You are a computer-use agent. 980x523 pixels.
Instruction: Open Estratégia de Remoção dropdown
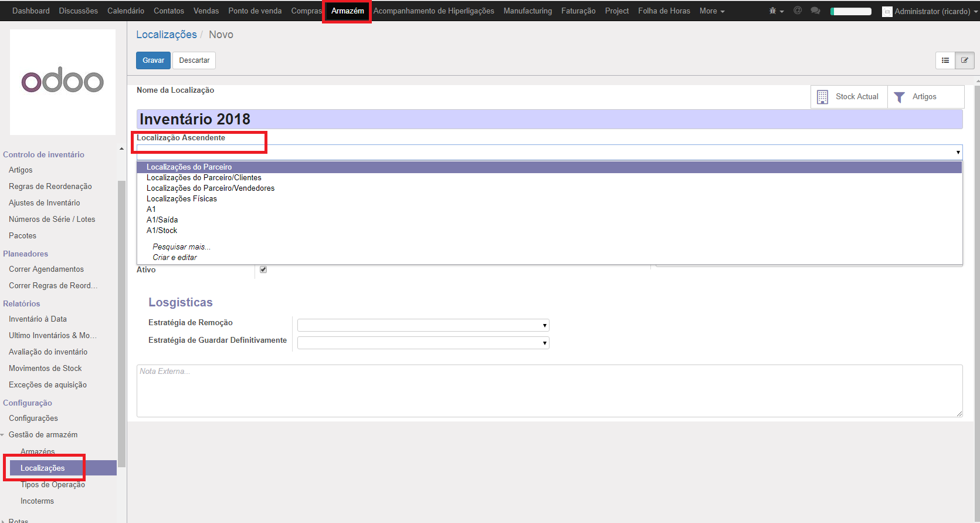[423, 325]
